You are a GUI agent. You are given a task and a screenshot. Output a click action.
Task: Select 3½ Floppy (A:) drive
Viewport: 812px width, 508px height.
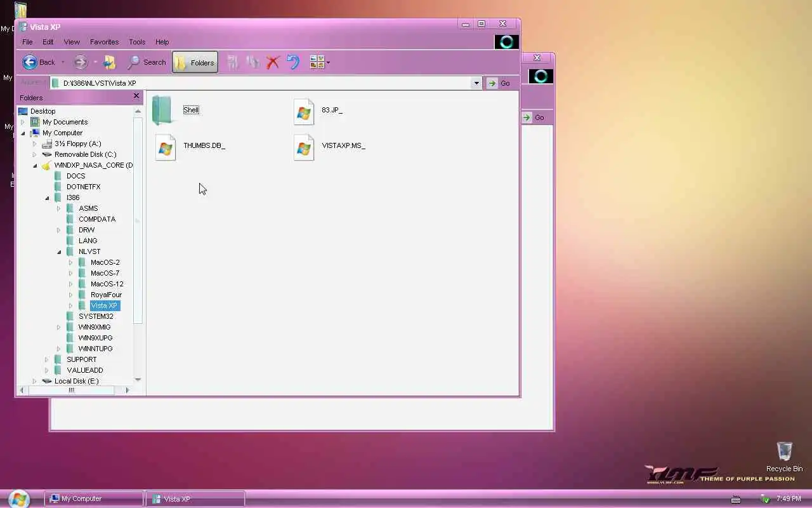[77, 144]
